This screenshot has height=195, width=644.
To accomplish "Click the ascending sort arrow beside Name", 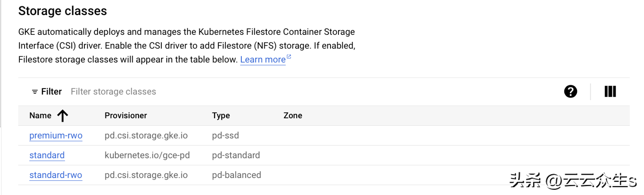I will pos(63,115).
